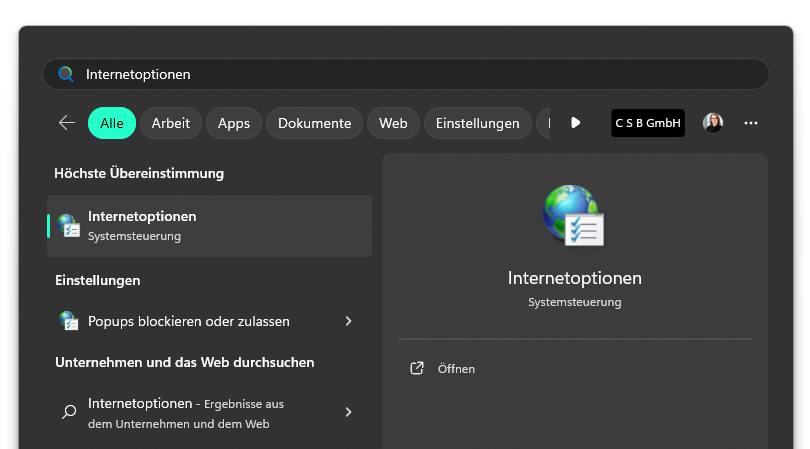Switch to the Einstellungen filter tab
This screenshot has height=449, width=810.
pyautogui.click(x=477, y=123)
